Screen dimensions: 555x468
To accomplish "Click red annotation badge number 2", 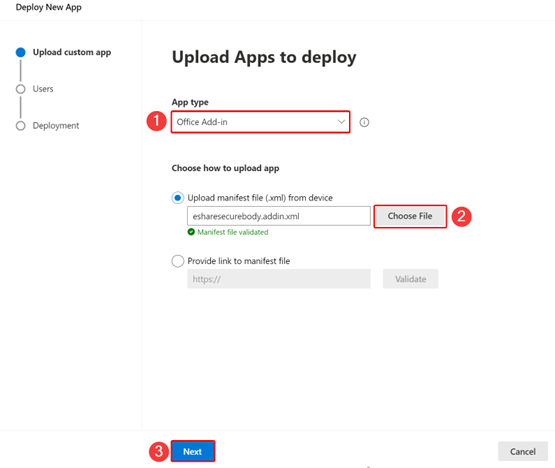I will (x=462, y=216).
